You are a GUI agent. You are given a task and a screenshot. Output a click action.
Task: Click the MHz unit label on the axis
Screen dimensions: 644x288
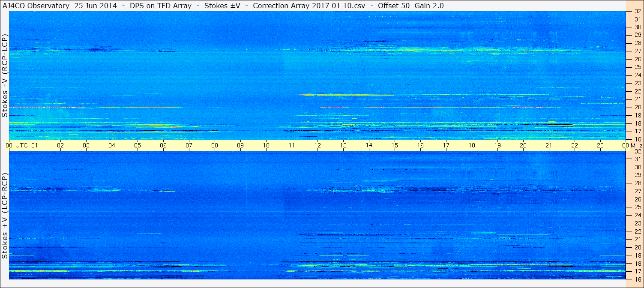point(636,145)
